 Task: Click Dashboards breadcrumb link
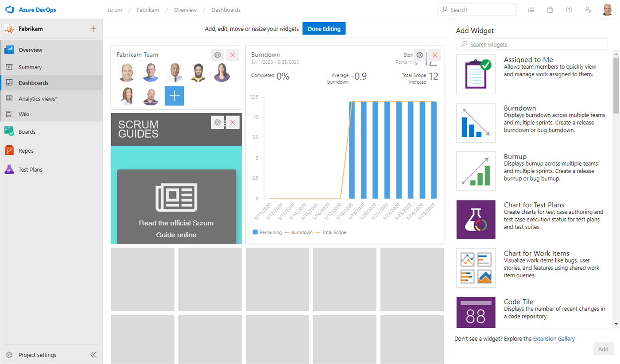[x=226, y=10]
